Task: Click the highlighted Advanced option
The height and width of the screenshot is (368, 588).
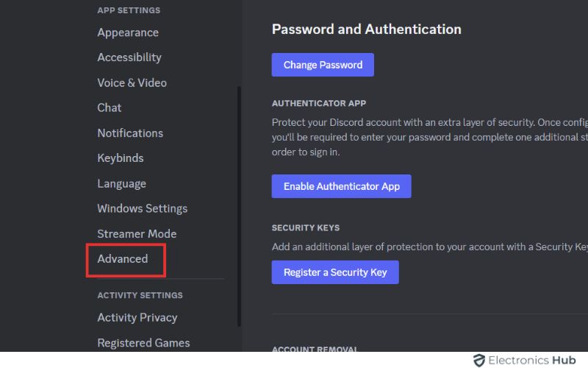Action: tap(123, 259)
